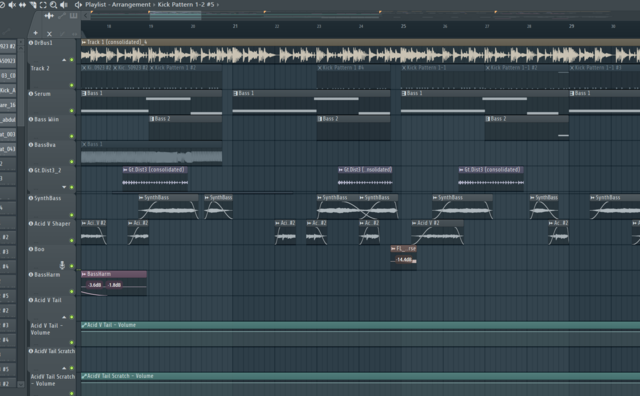This screenshot has width=640, height=396.
Task: Mute the SynthBass track via green LED
Action: tap(72, 215)
